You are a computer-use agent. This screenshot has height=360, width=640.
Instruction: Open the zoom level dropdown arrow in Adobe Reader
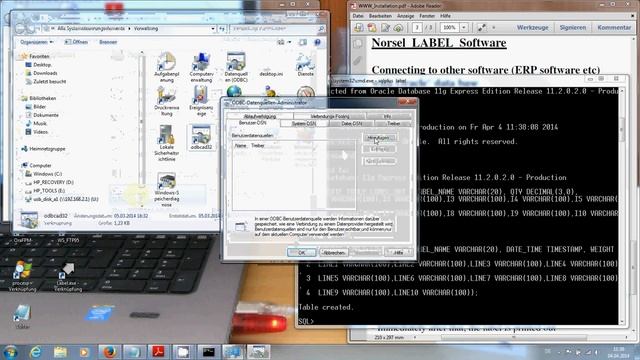[464, 27]
